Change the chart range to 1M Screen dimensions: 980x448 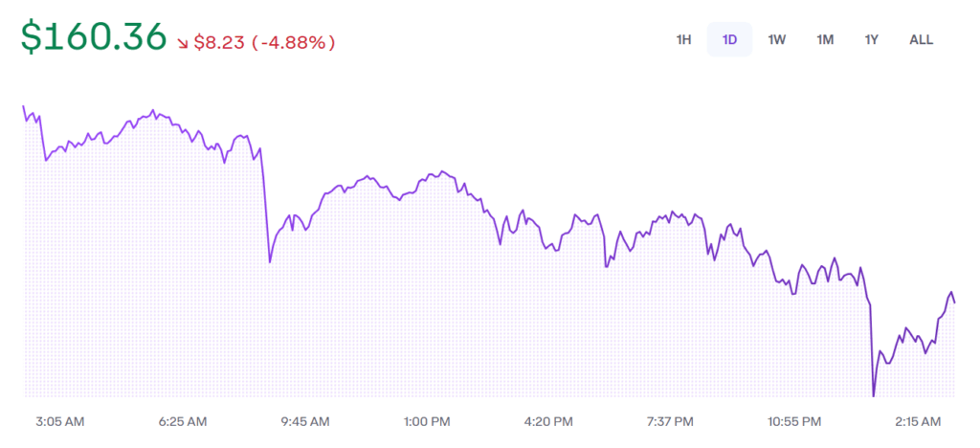click(825, 40)
